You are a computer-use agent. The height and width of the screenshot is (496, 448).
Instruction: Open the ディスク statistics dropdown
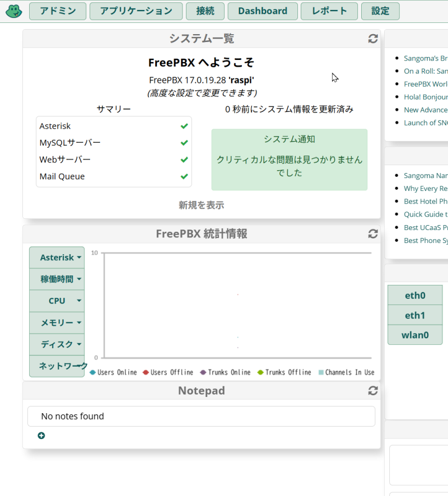tap(57, 344)
